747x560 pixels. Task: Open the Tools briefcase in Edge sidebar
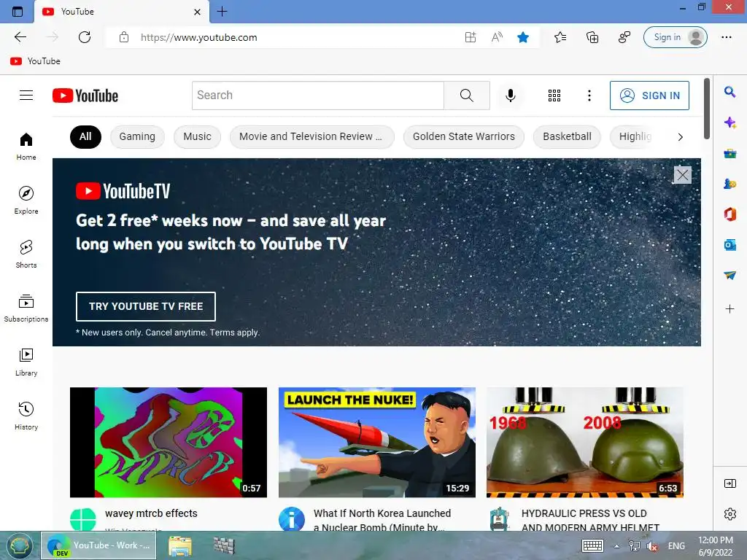(x=729, y=153)
